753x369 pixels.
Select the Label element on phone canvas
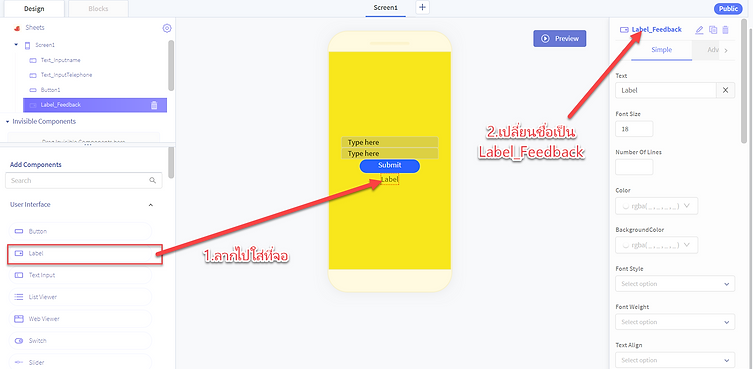389,180
